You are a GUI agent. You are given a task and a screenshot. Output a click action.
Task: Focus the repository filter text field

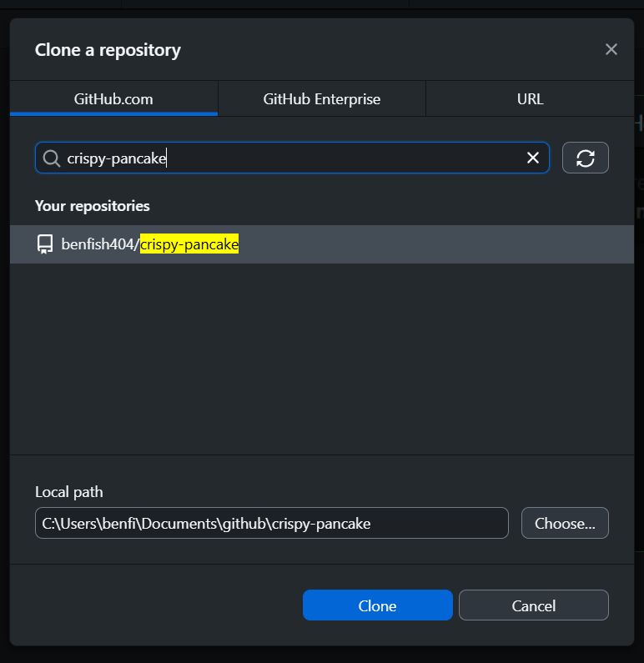pos(293,158)
